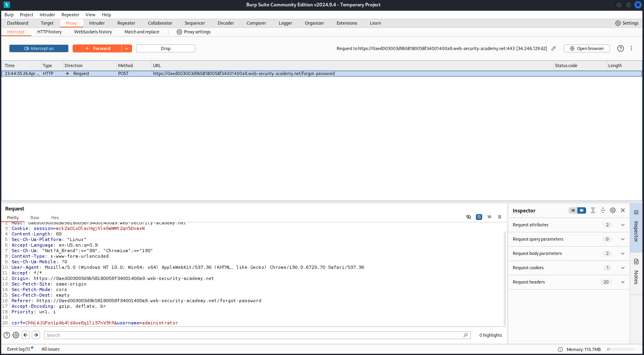Go to next search match arrow
Screen dimensions: 644x355
(x=36, y=335)
